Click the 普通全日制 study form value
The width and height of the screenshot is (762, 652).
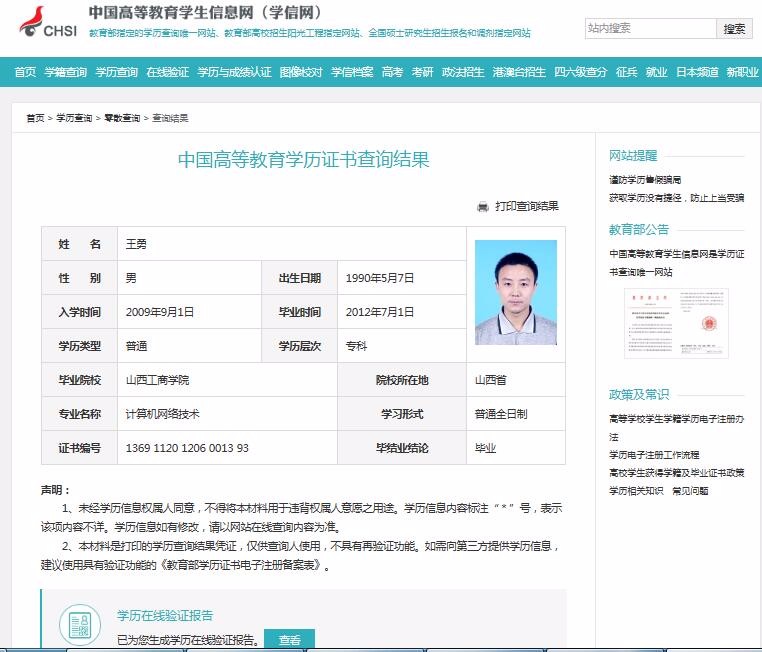pos(501,414)
